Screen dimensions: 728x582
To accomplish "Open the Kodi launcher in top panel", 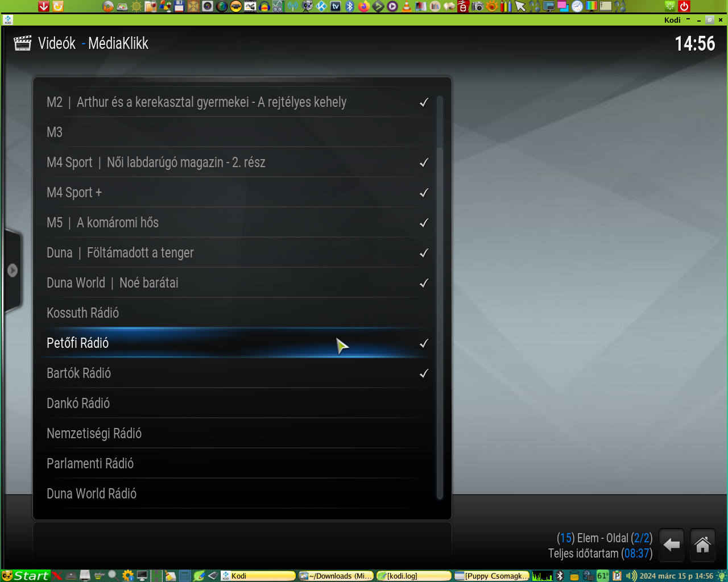I will coord(321,6).
